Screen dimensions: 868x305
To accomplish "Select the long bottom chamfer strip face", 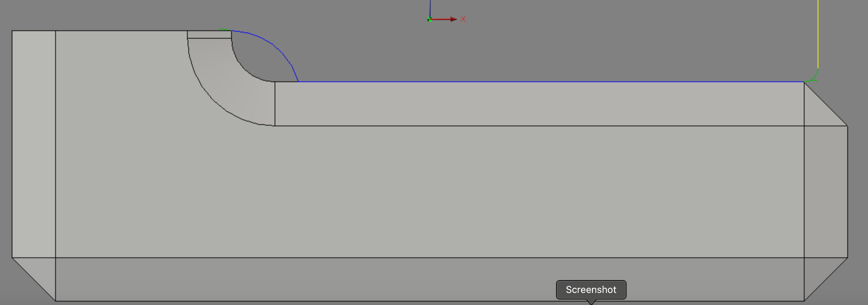I will (x=430, y=279).
